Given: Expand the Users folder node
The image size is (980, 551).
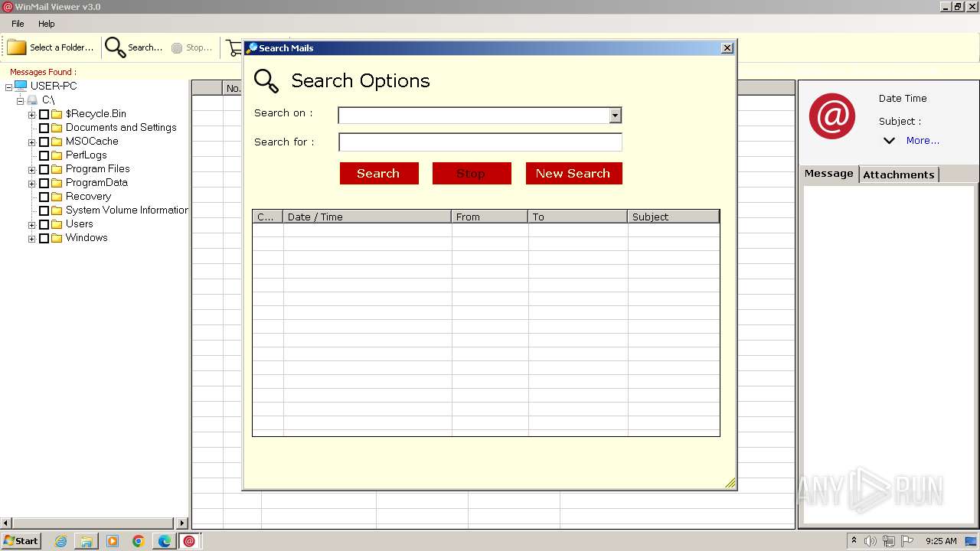Looking at the screenshot, I should click(31, 225).
